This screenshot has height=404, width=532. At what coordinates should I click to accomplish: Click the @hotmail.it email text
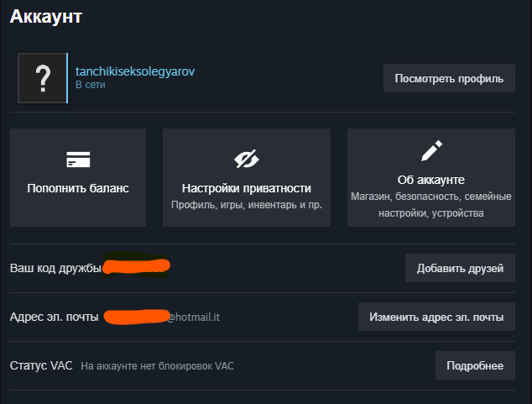click(193, 317)
